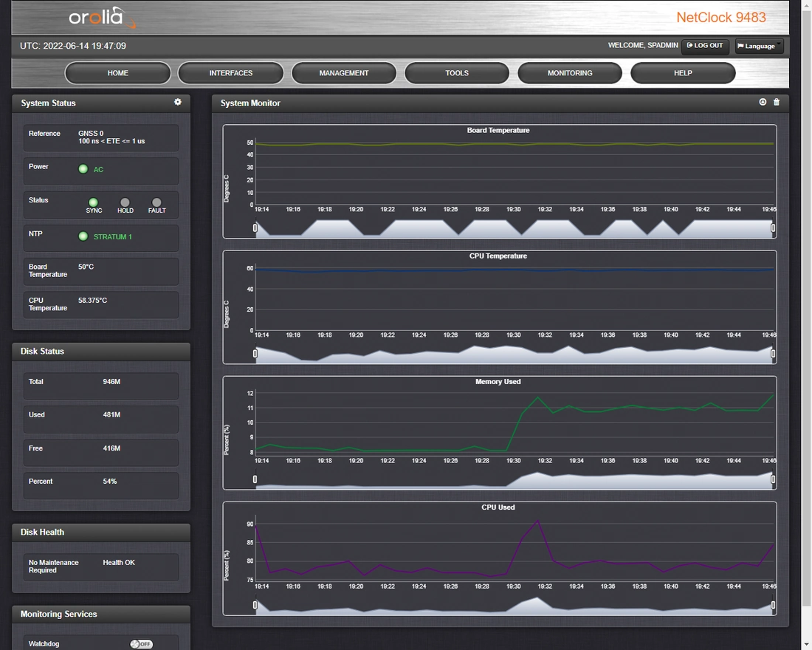Click the Disk Health panel header
This screenshot has width=812, height=650.
101,533
